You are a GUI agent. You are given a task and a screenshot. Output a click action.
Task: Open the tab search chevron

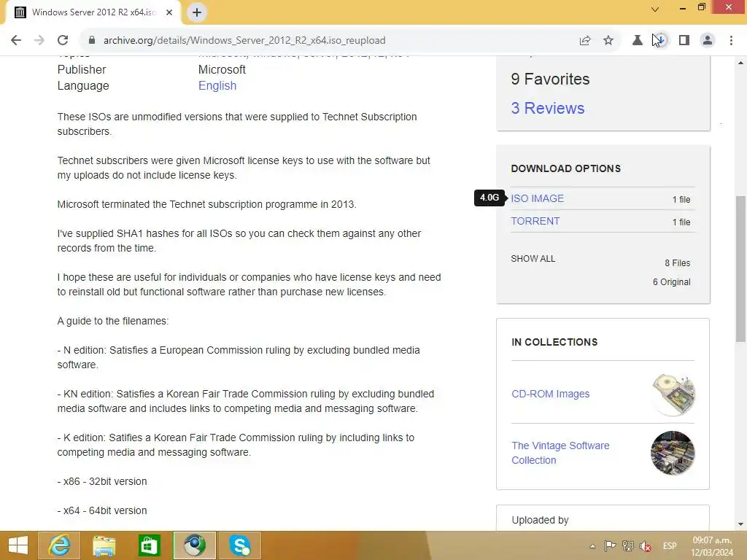[655, 9]
